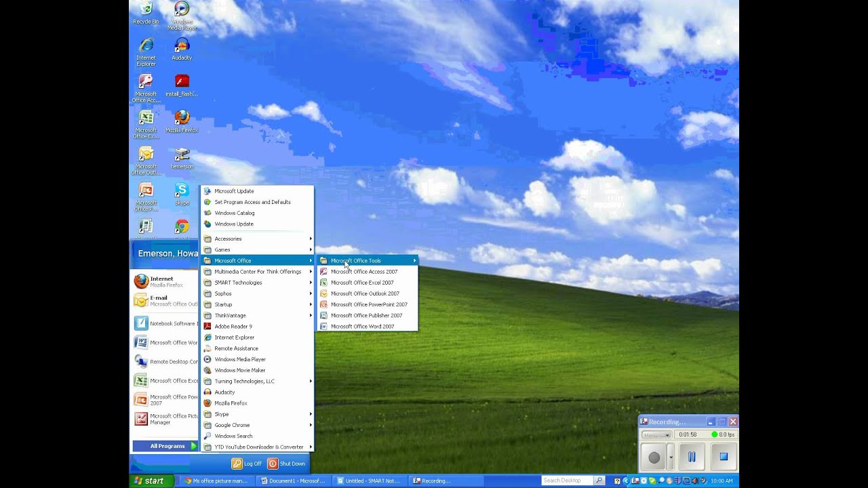Open the record button options arrow

click(671, 457)
